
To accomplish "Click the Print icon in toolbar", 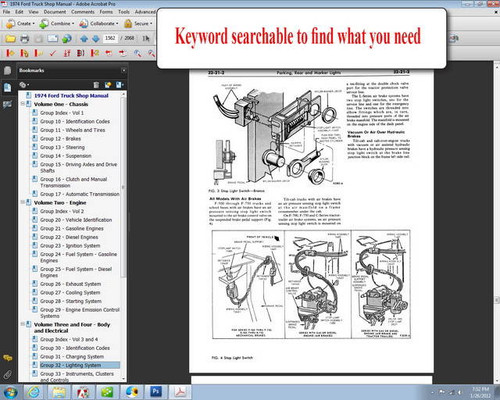I will click(25, 39).
